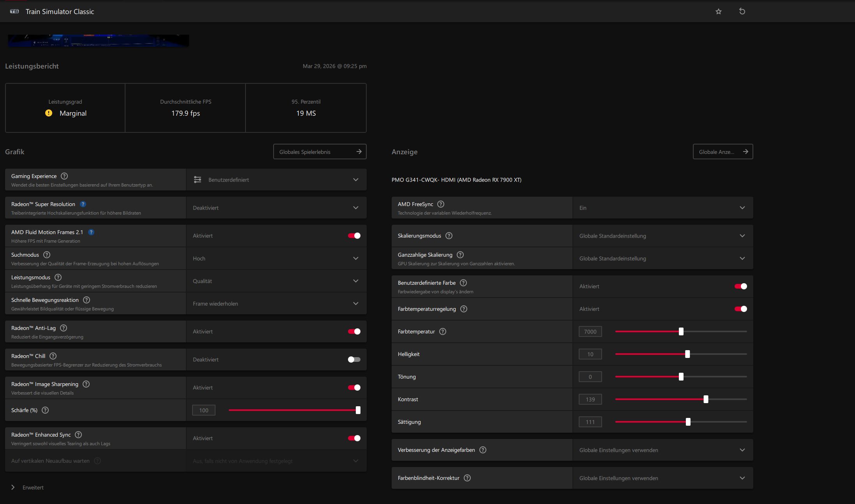Open the AMD FreeSync dropdown

[x=662, y=208]
